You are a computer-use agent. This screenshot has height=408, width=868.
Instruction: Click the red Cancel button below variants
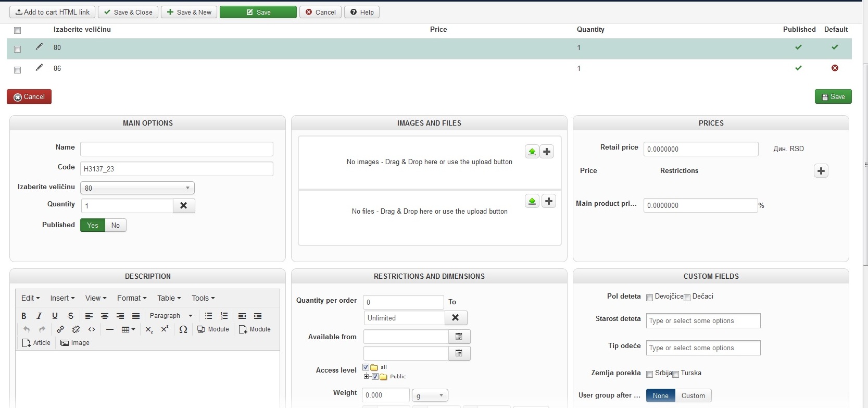coord(29,96)
